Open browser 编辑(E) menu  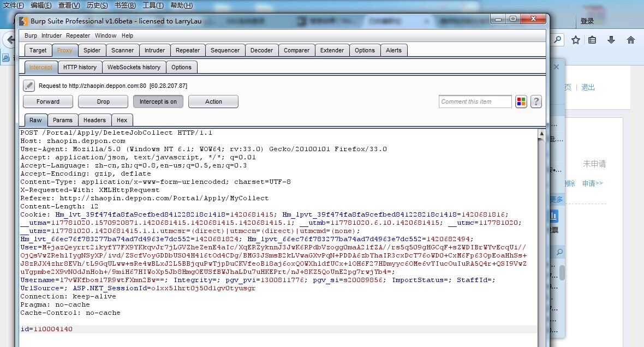(41, 5)
